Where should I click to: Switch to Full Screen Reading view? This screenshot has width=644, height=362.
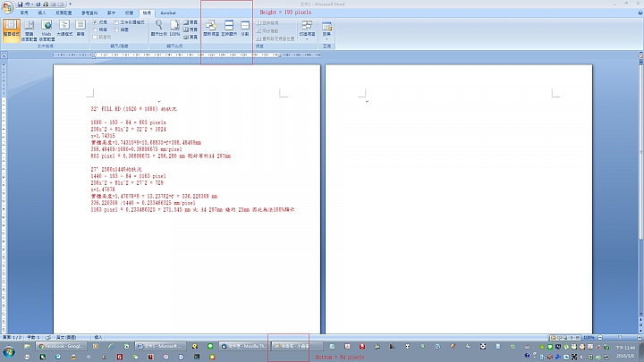coord(30,30)
